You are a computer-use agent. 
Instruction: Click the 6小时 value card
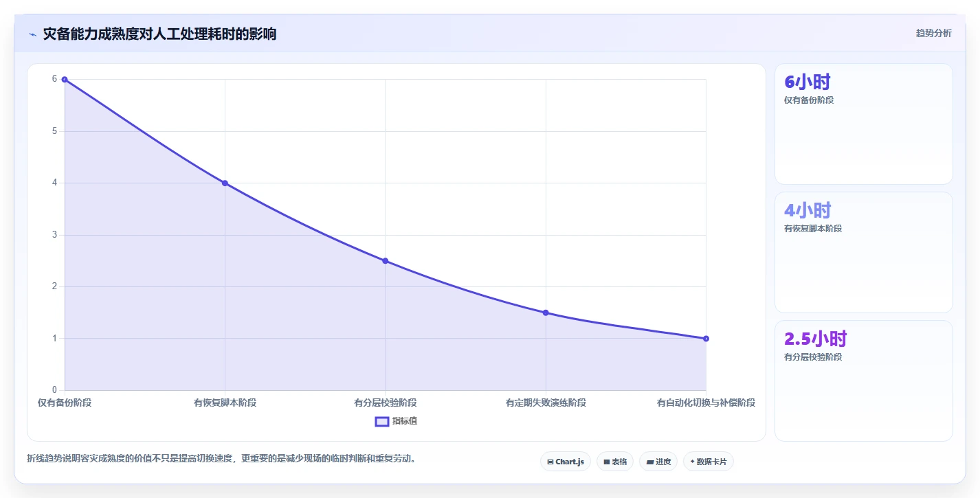coord(863,124)
